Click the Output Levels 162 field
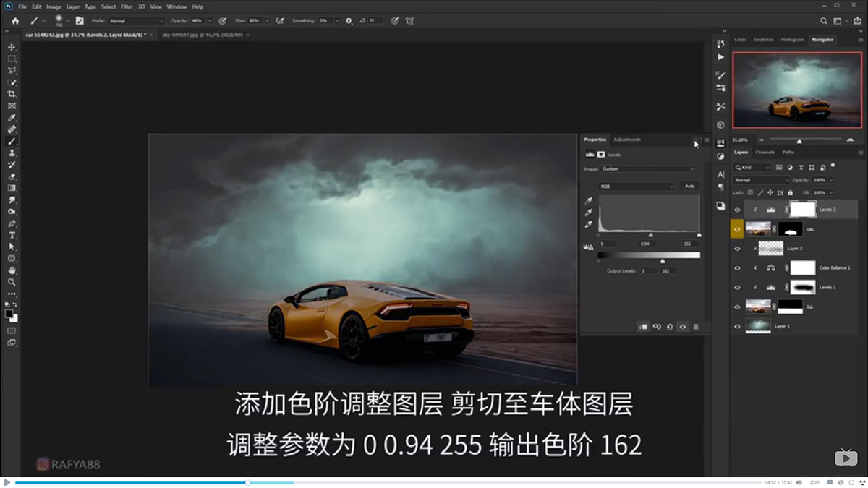Screen dimensions: 868x488 point(669,270)
